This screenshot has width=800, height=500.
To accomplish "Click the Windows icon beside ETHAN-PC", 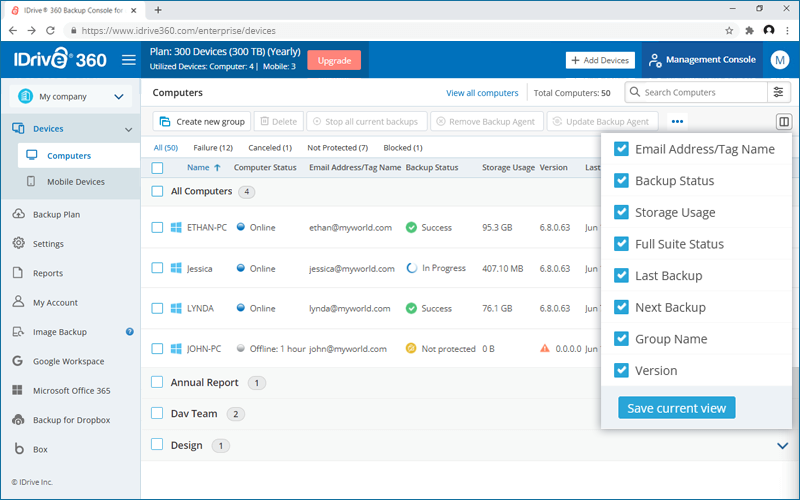I will tap(176, 228).
